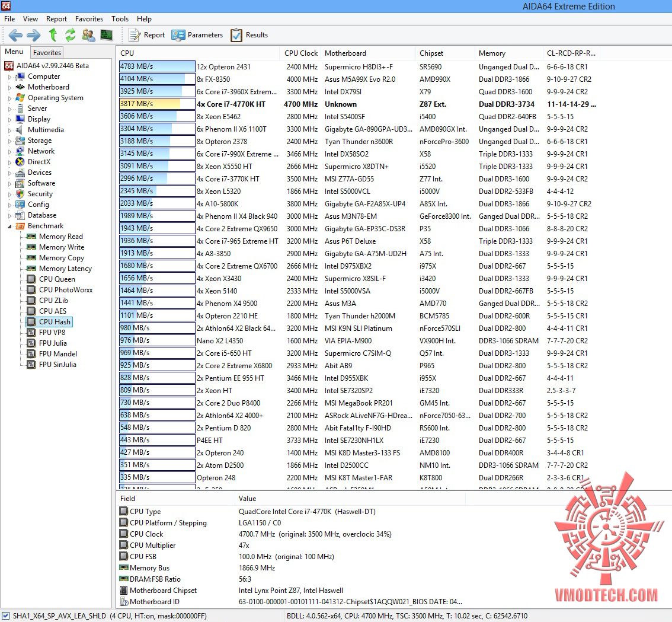Click the 4783 MB/s result bar
The width and height of the screenshot is (672, 622).
coord(157,67)
